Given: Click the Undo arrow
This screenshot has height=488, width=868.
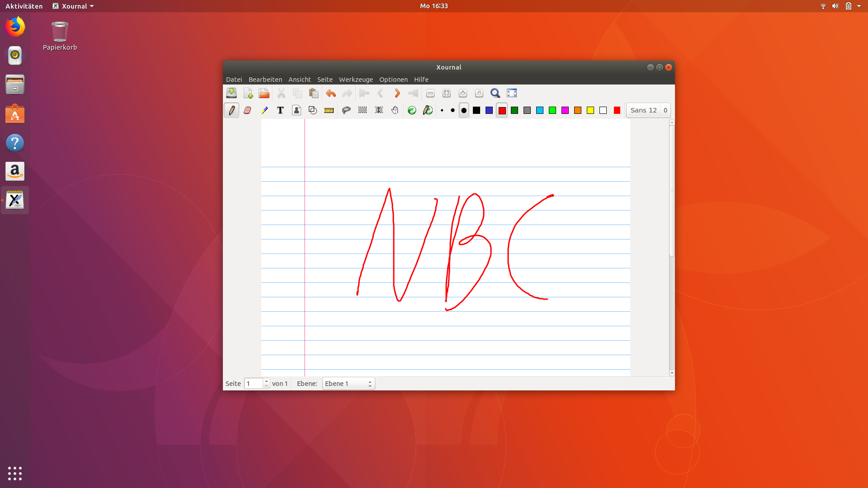Looking at the screenshot, I should [330, 93].
